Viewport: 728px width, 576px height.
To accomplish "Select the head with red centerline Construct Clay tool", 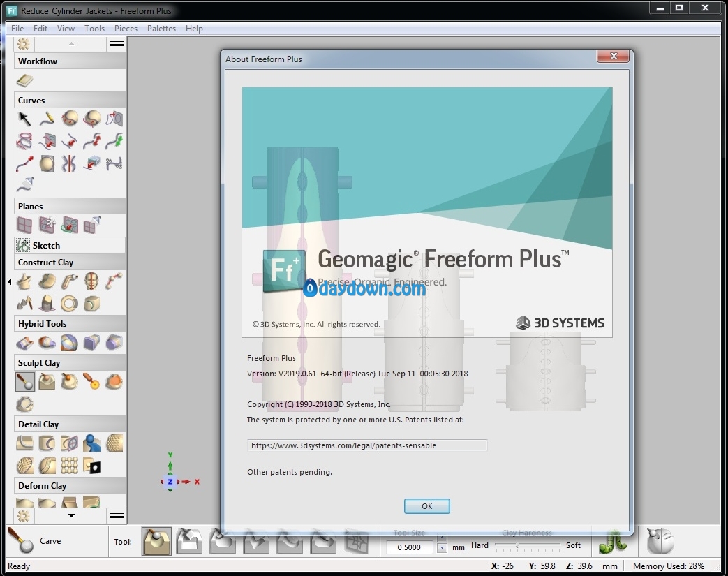I will (x=92, y=281).
